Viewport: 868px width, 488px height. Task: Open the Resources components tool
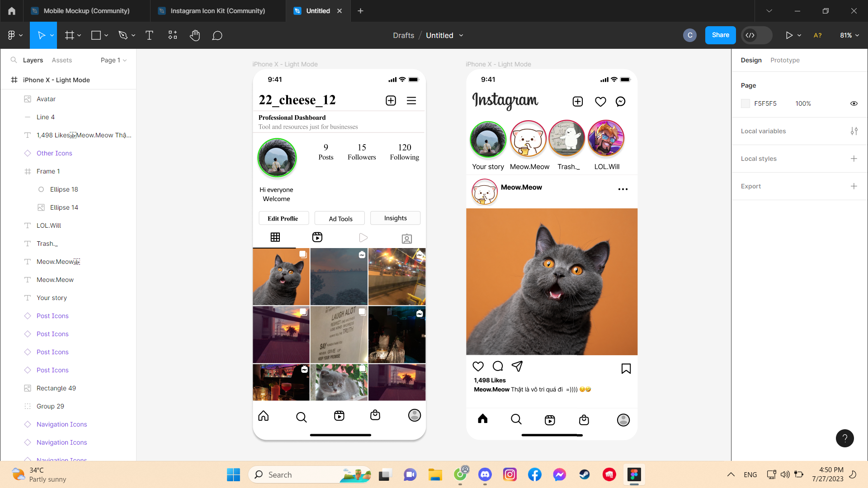(x=173, y=35)
